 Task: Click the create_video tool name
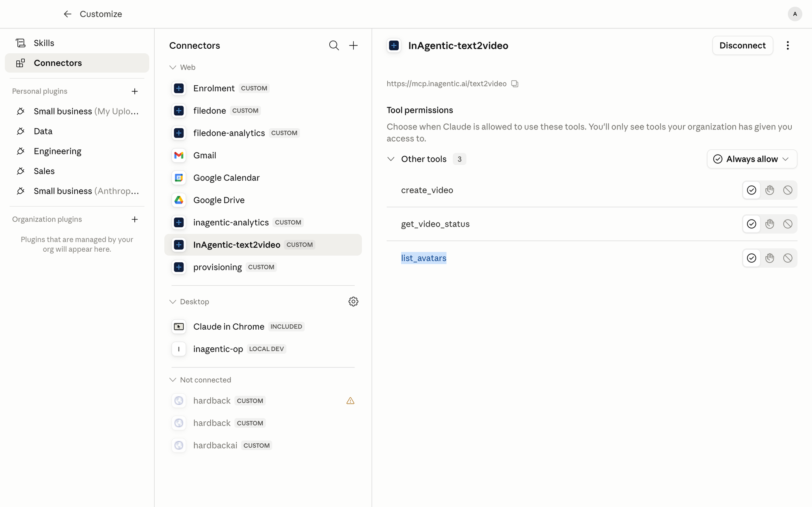coord(427,190)
